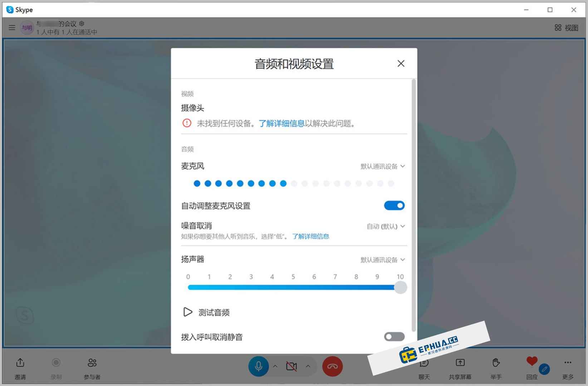Image resolution: width=588 pixels, height=386 pixels.
Task: Expand microphone options chevron
Action: coord(275,366)
